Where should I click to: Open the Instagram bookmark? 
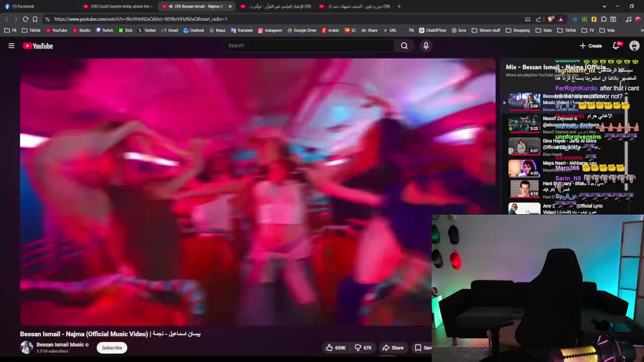coord(270,30)
